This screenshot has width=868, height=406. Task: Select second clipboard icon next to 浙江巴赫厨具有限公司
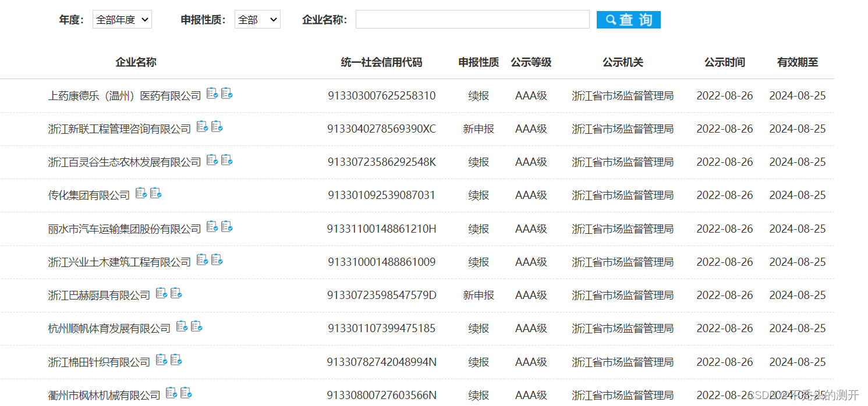(x=176, y=293)
